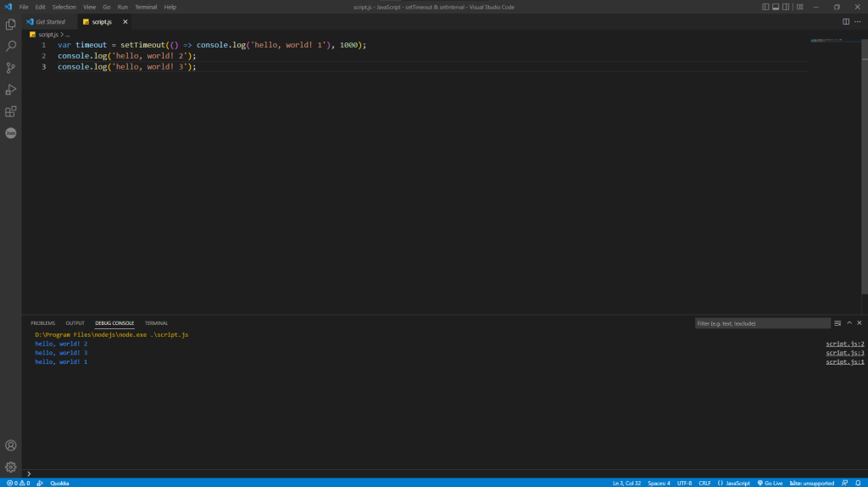Viewport: 868px width, 487px height.
Task: Split the editor to the right
Action: pyautogui.click(x=846, y=21)
